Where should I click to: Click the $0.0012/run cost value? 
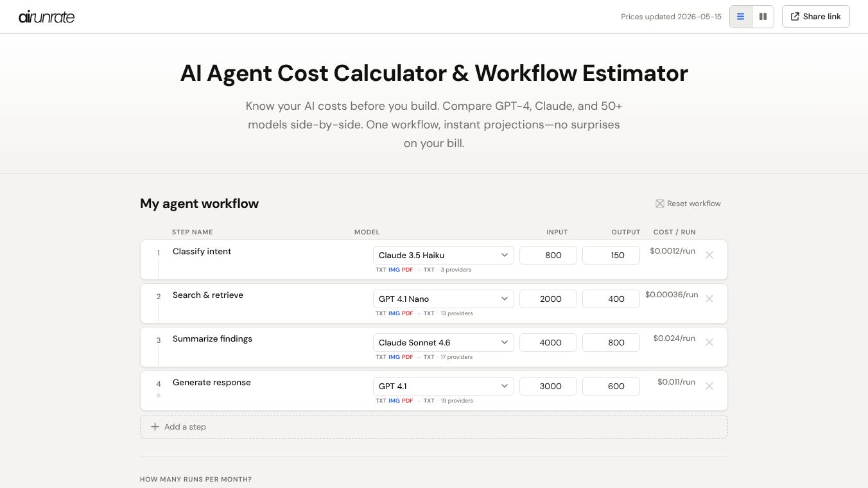[x=673, y=251]
